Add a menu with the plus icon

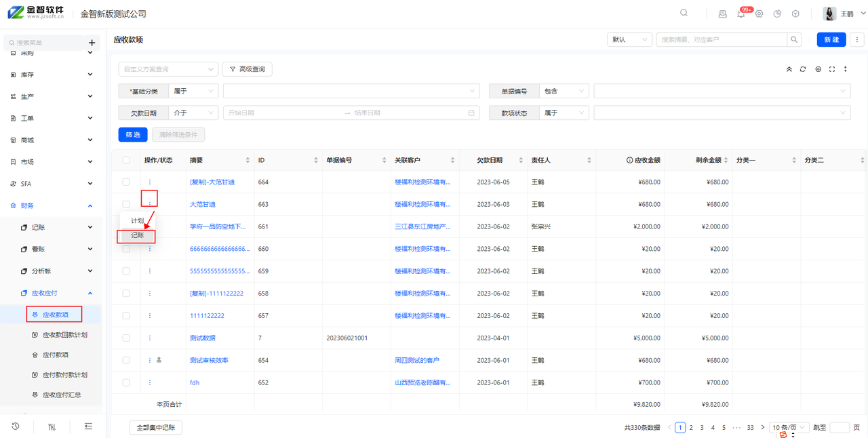(x=92, y=43)
